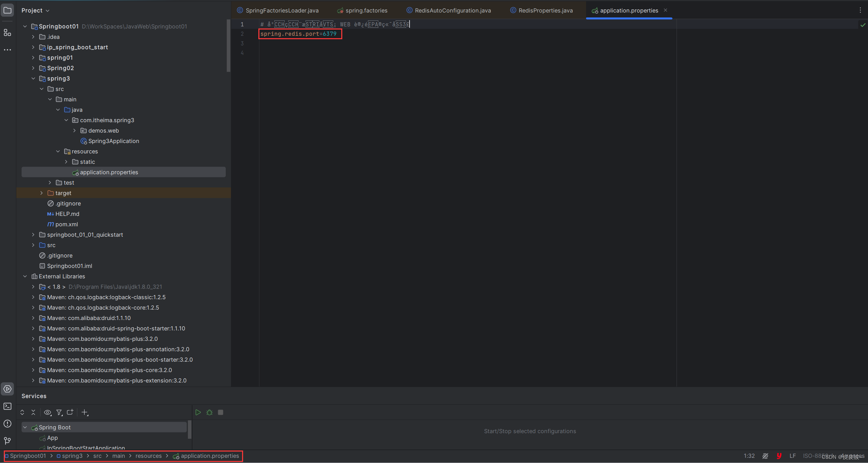Expand the static folder
This screenshot has height=463, width=868.
66,162
